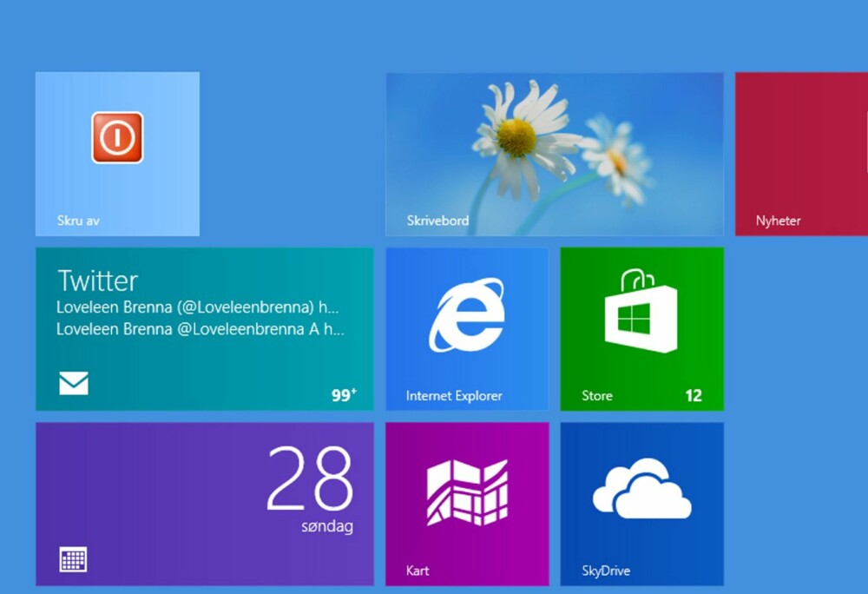
Task: Open the Skrivebord desktop tile
Action: [555, 154]
